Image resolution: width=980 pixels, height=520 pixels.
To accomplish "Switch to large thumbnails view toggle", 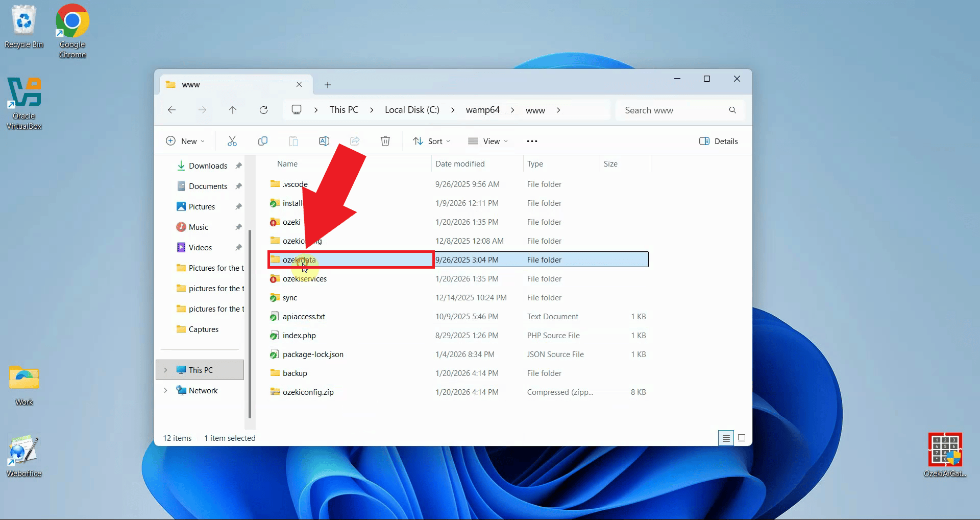I will click(x=742, y=438).
